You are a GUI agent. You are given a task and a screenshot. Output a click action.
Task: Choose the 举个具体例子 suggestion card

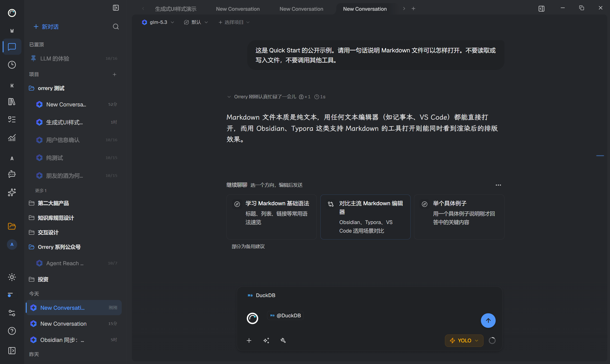(459, 217)
